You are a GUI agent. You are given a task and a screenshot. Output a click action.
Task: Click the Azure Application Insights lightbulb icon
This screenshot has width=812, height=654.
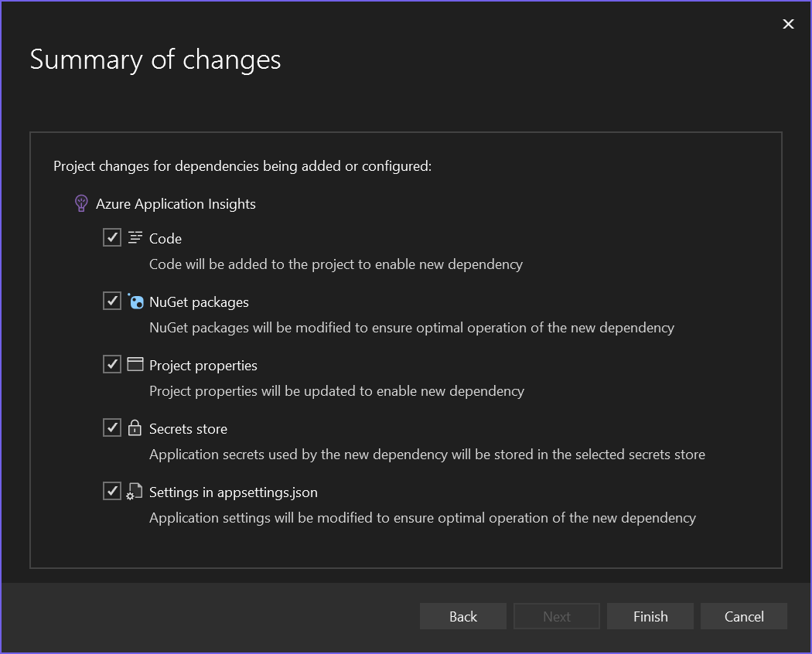(x=81, y=203)
